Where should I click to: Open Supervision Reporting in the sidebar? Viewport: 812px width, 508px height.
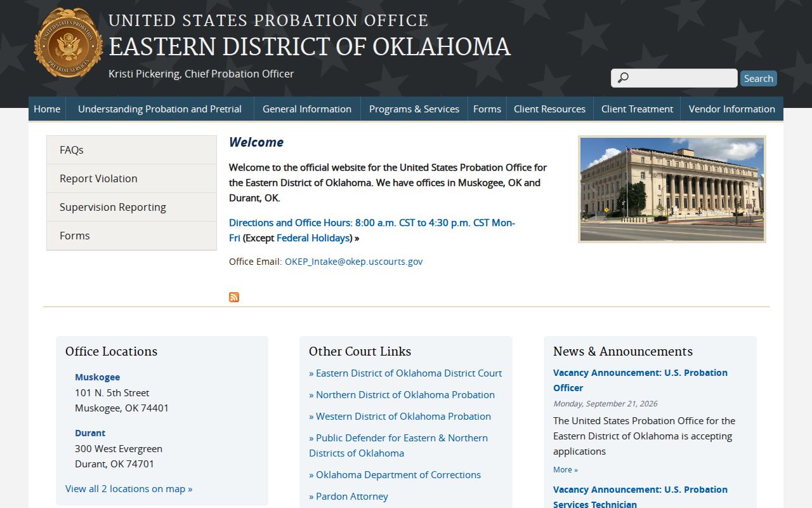coord(131,207)
